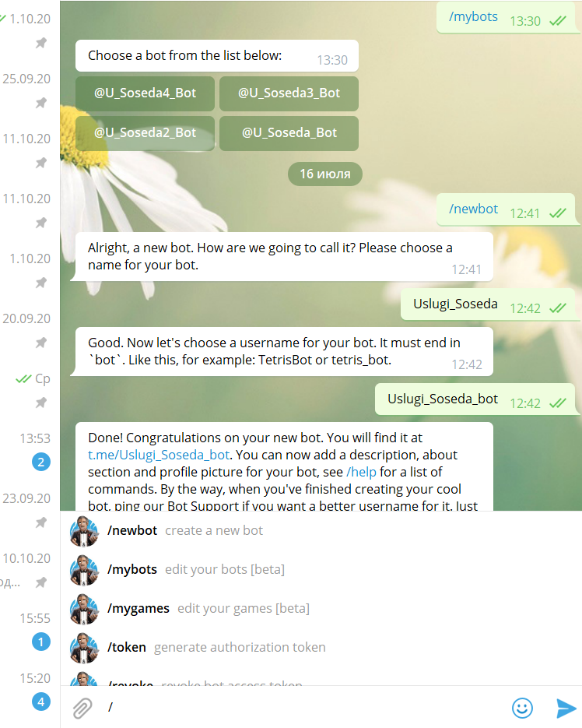Select the @U_Soseda2_Bot button
Screen dimensions: 582x728
pos(145,133)
